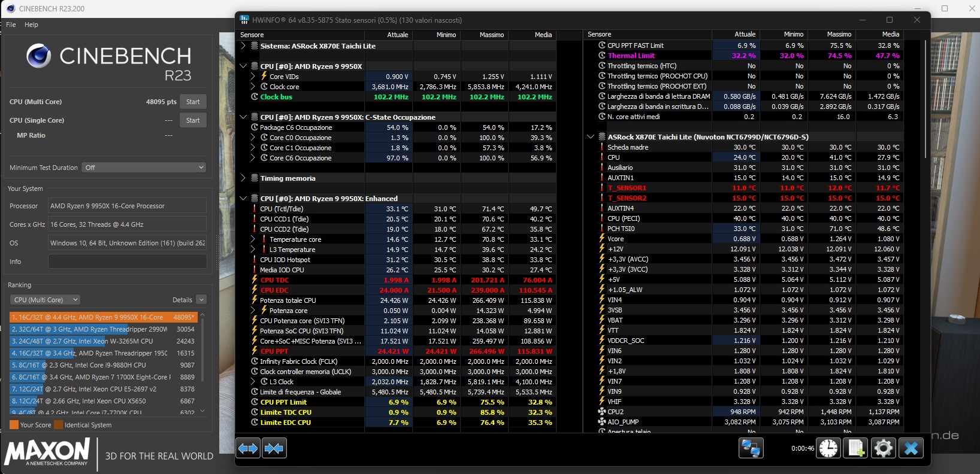Expand the Sistema: ASRock X870E Taichi Lite group
The width and height of the screenshot is (980, 474).
[x=243, y=45]
